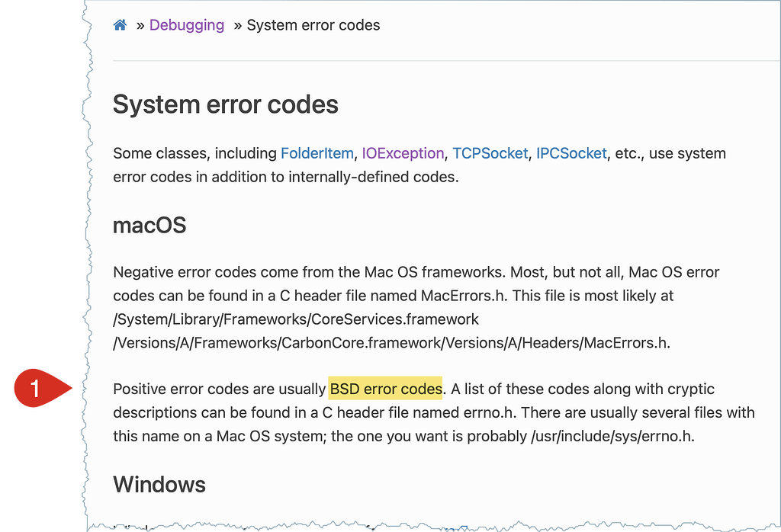Click the separator after the Debugging breadcrumb
781x532 pixels.
(x=238, y=25)
